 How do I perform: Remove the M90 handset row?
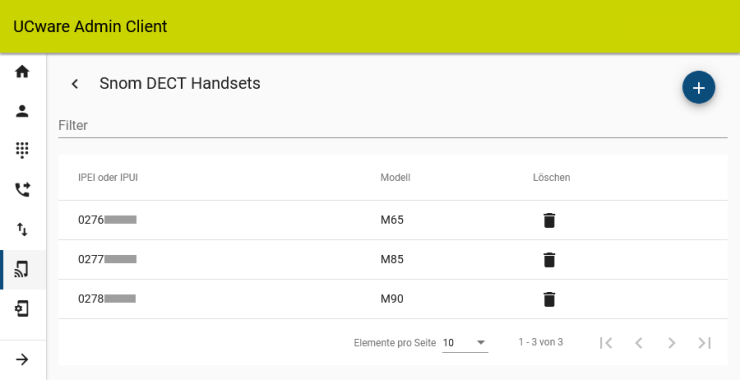(549, 299)
